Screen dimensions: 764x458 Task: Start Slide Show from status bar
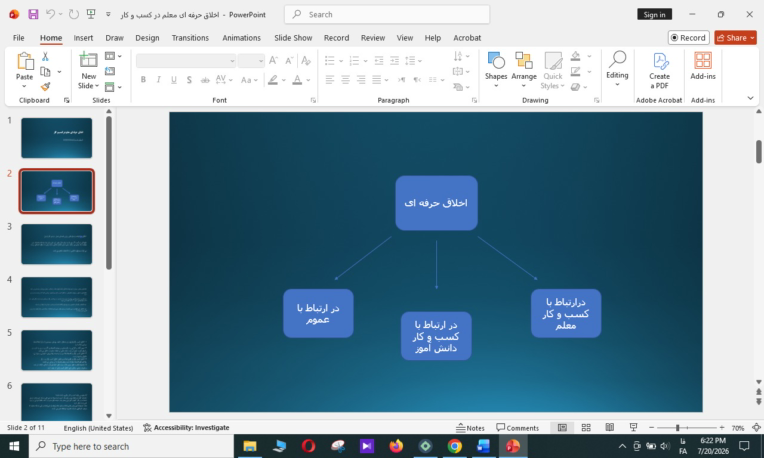(x=633, y=427)
